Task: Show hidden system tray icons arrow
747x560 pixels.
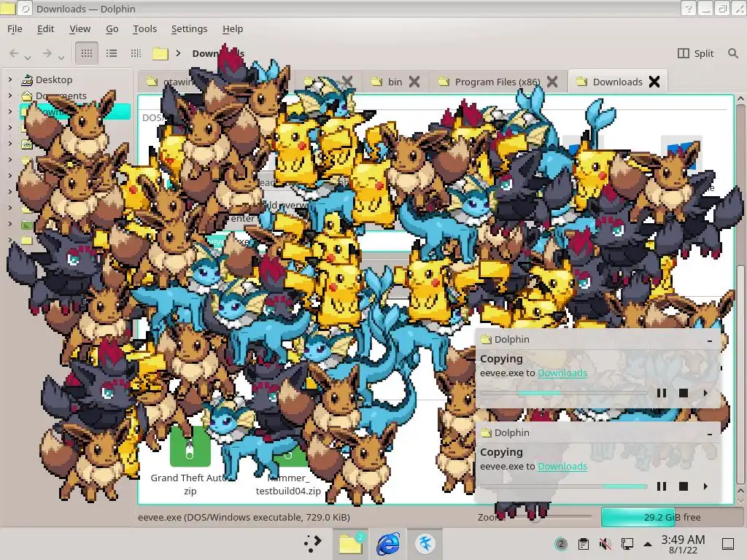Action: pyautogui.click(x=648, y=544)
